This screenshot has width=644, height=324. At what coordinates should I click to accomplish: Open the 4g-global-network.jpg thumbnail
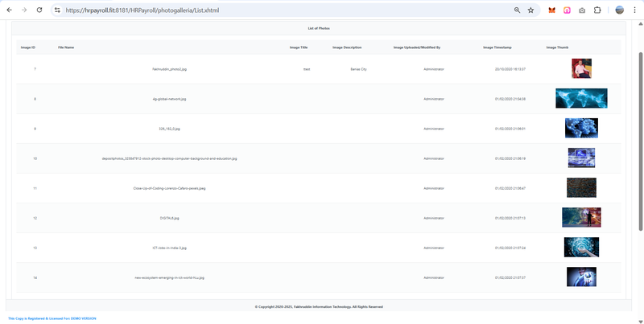coord(581,98)
